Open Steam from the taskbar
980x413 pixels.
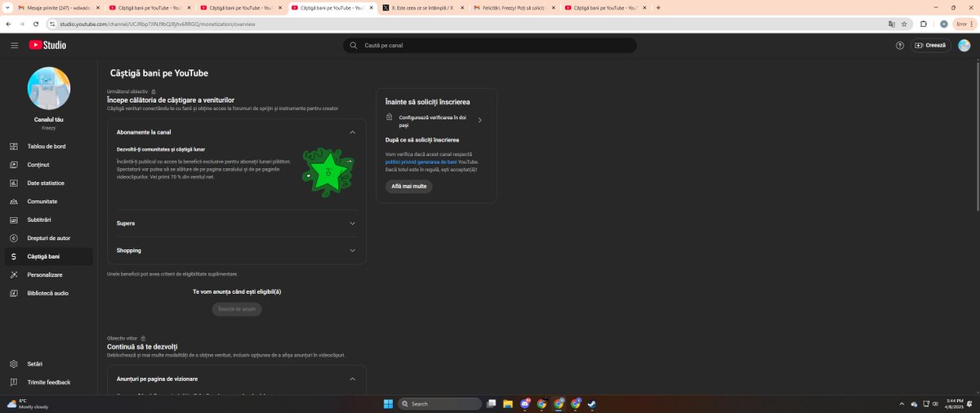coord(591,403)
